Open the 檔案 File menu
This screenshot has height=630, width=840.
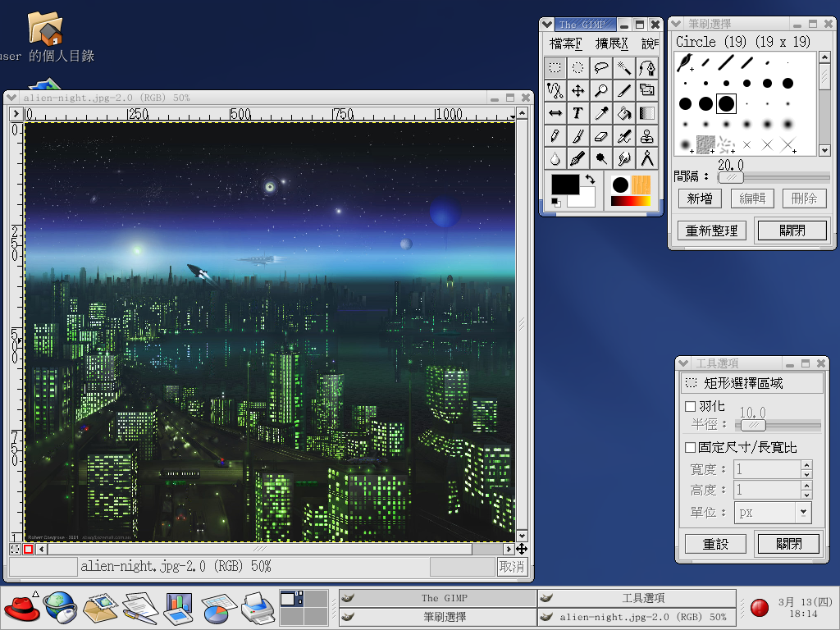click(x=566, y=43)
